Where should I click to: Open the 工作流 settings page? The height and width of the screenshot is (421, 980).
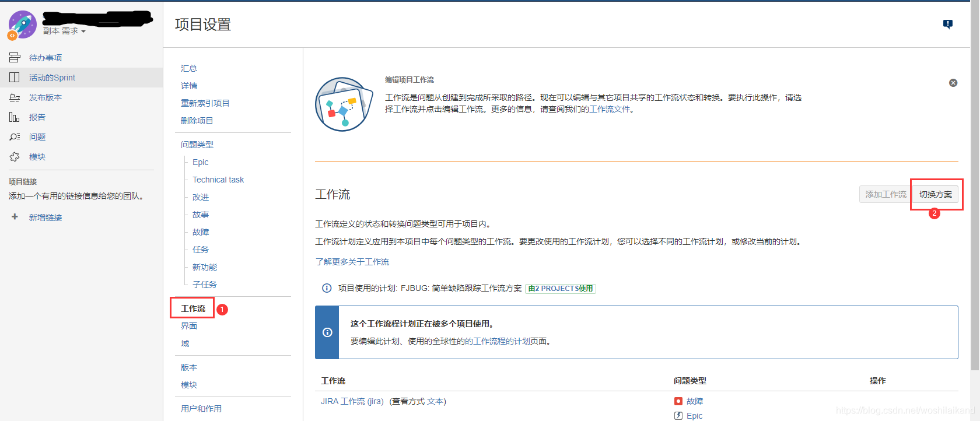193,308
